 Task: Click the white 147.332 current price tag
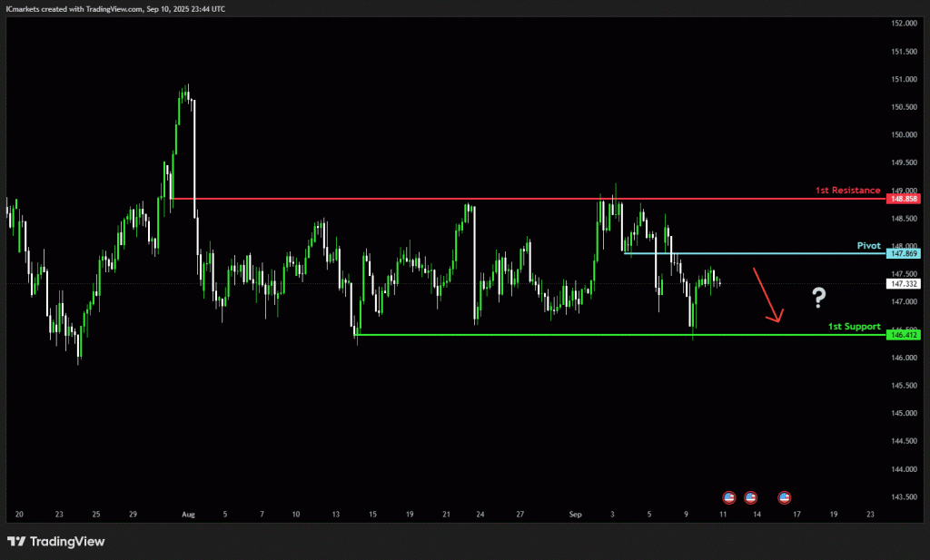coord(904,284)
